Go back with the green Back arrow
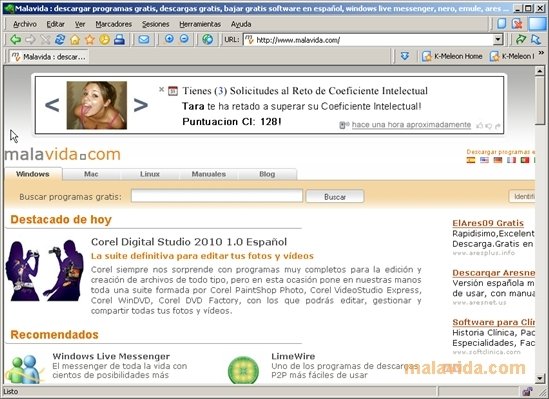Screen dimensions: 549x399 [x=15, y=40]
